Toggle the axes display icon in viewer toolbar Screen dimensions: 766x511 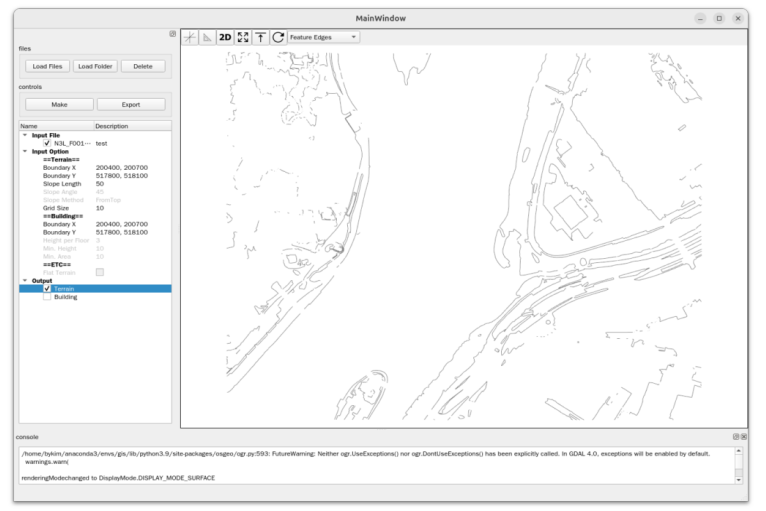tap(190, 37)
